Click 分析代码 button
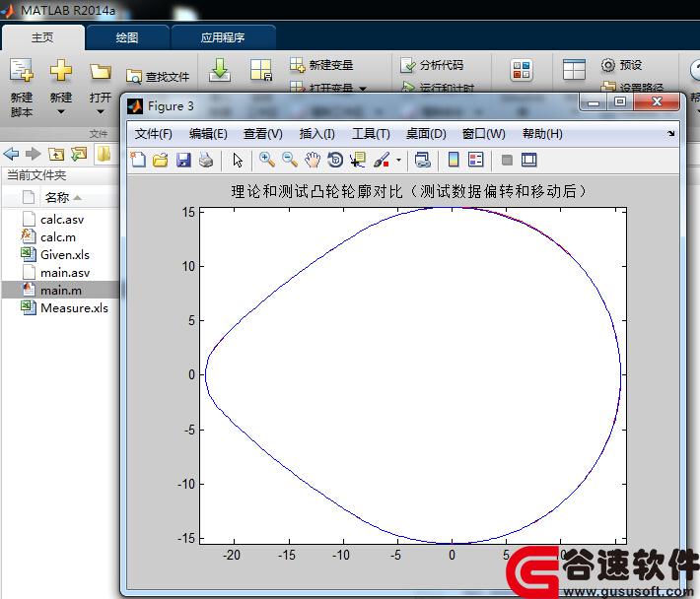Screen dimensions: 700x599 (x=432, y=65)
